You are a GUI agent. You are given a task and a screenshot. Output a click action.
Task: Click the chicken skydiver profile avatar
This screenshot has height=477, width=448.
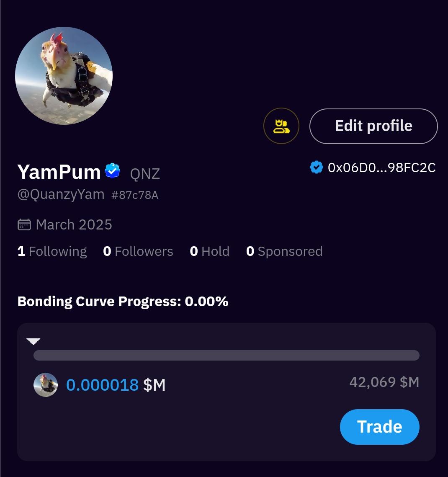[64, 76]
